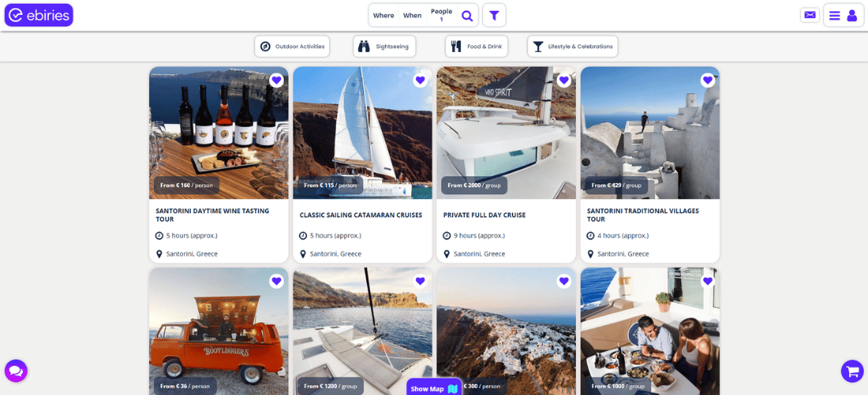Click the 4 hours (approx.) duration text
The height and width of the screenshot is (395, 868).
pyautogui.click(x=623, y=235)
